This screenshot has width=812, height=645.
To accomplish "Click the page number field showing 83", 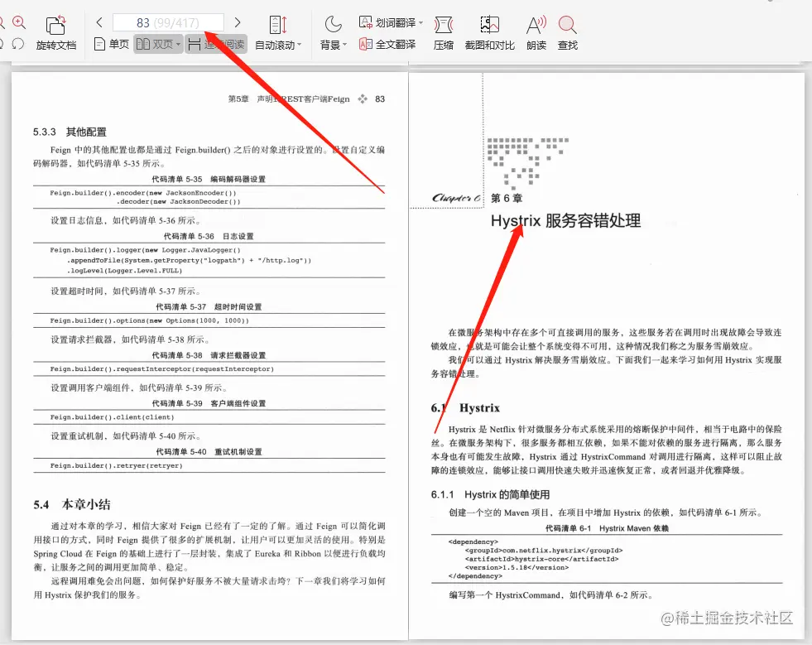I will coord(168,23).
